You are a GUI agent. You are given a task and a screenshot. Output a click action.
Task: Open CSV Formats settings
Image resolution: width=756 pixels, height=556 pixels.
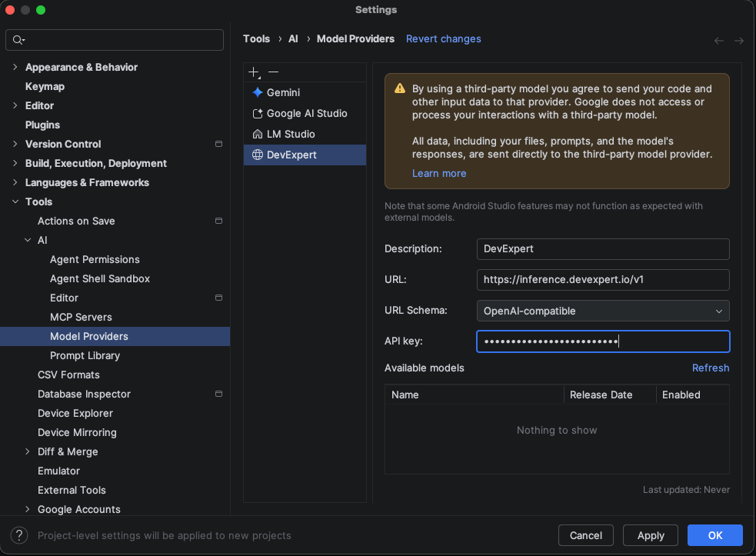pos(68,375)
